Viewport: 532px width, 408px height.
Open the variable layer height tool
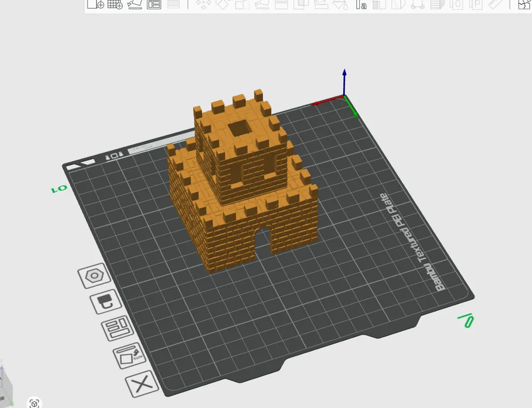pyautogui.click(x=173, y=4)
